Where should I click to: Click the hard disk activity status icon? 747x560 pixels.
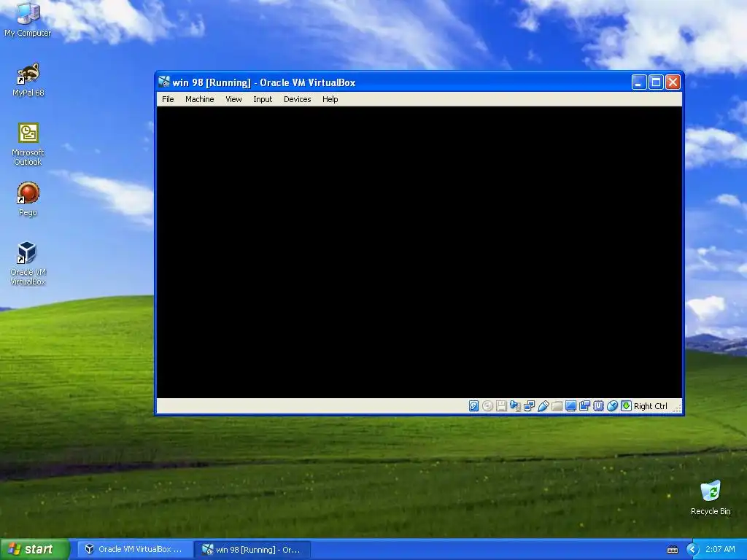[473, 405]
